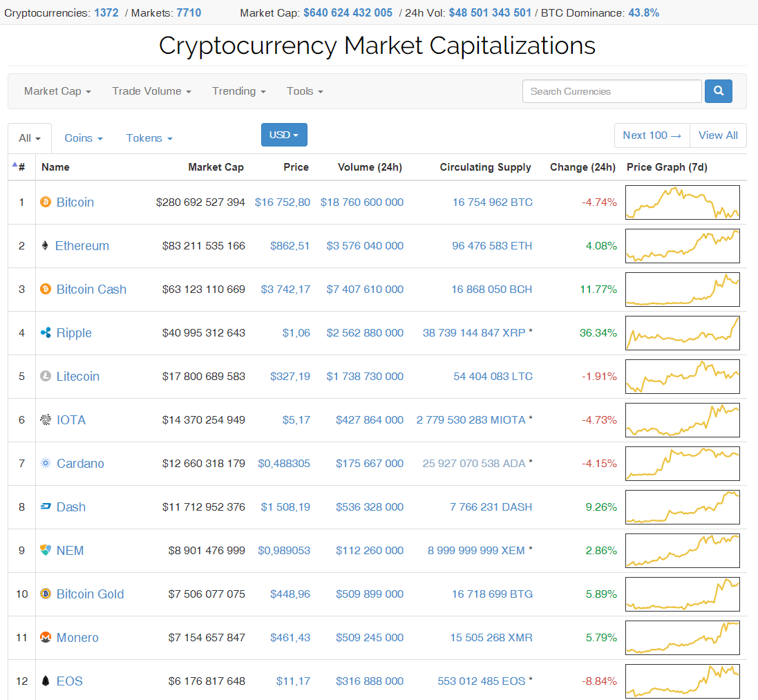Open the Monero coin link
The height and width of the screenshot is (700, 758).
click(x=77, y=637)
